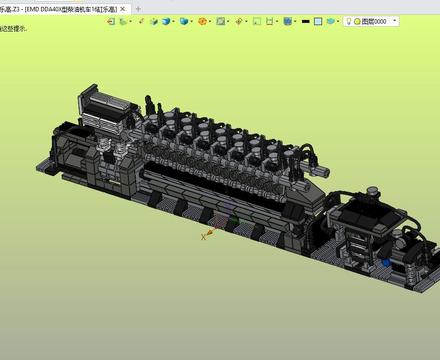This screenshot has height=360, width=440.
Task: Click the orange circular render icon
Action: click(202, 21)
